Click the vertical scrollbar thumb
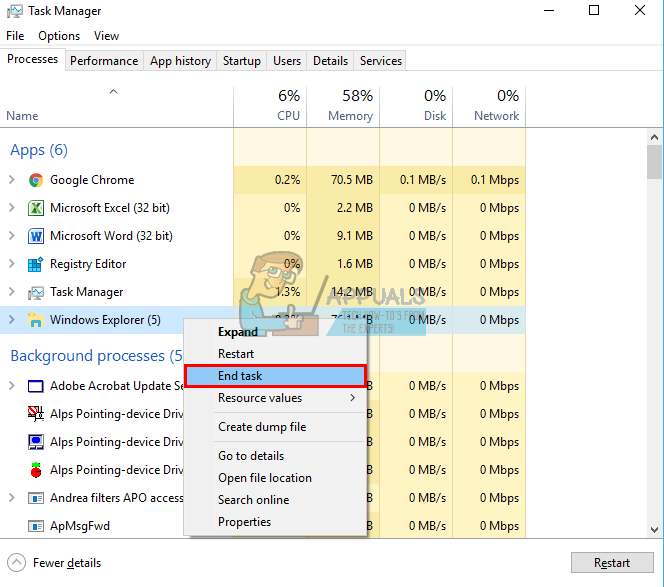The height and width of the screenshot is (587, 664). pyautogui.click(x=654, y=162)
